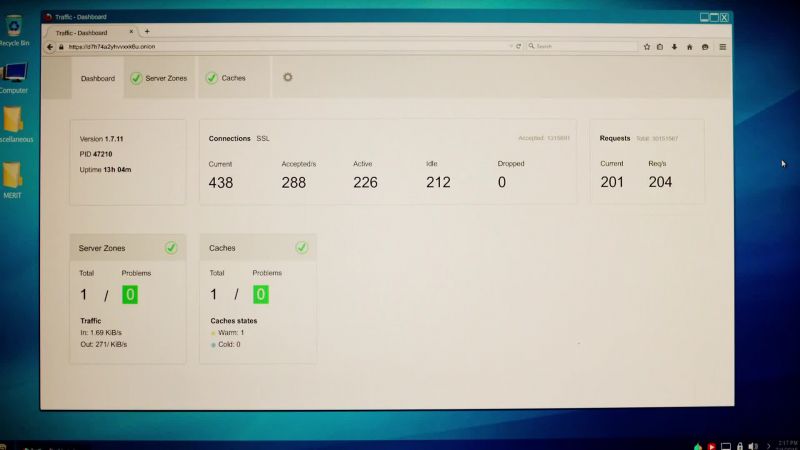This screenshot has width=800, height=450.
Task: Open the monitor icon in system tray
Action: point(726,446)
